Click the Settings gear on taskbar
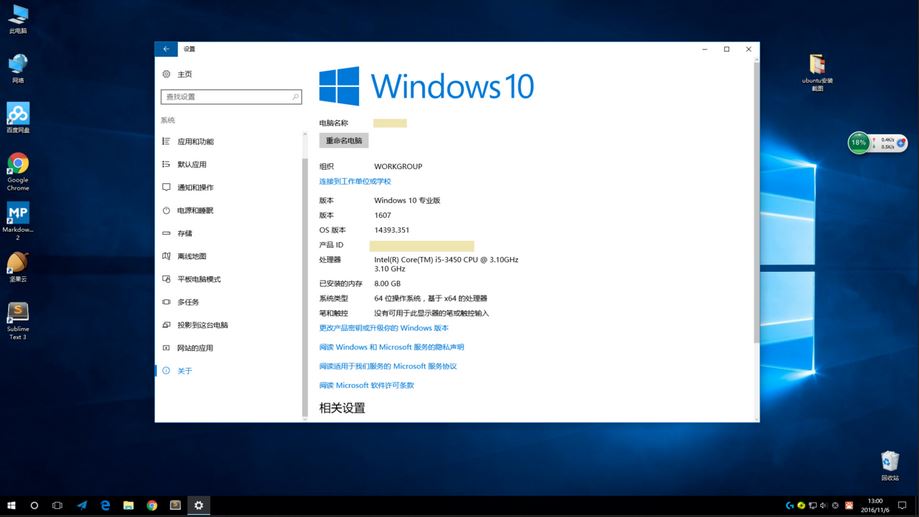 coord(199,505)
